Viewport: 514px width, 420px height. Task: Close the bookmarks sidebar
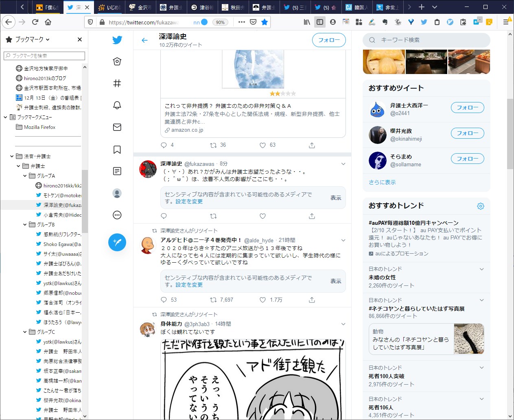tap(80, 39)
